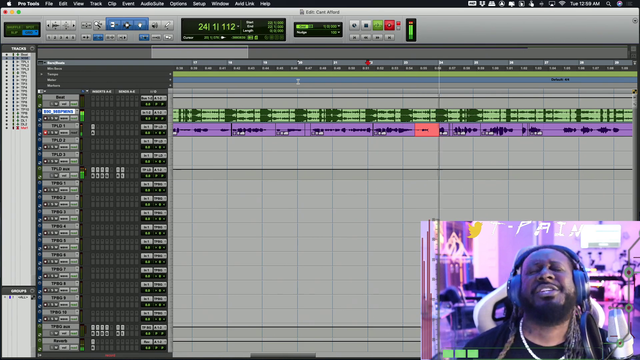
Task: Recall zoom preset 1
Action: click(x=49, y=37)
